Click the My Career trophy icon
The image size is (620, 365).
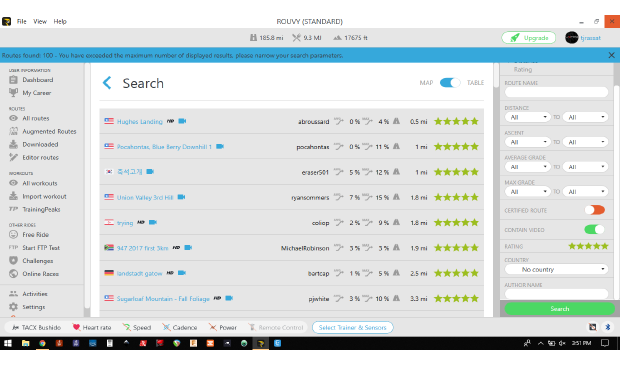[x=13, y=93]
